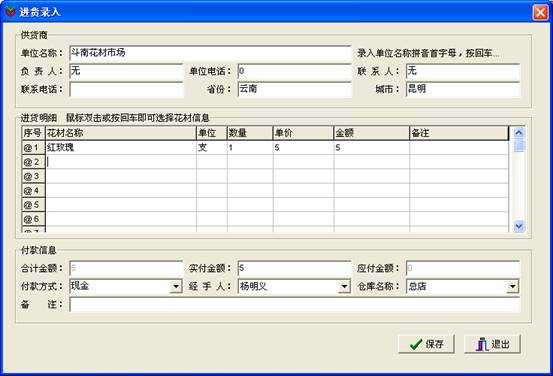The width and height of the screenshot is (553, 376).
Task: Click the green checkmark icon on 保存
Action: coord(416,344)
